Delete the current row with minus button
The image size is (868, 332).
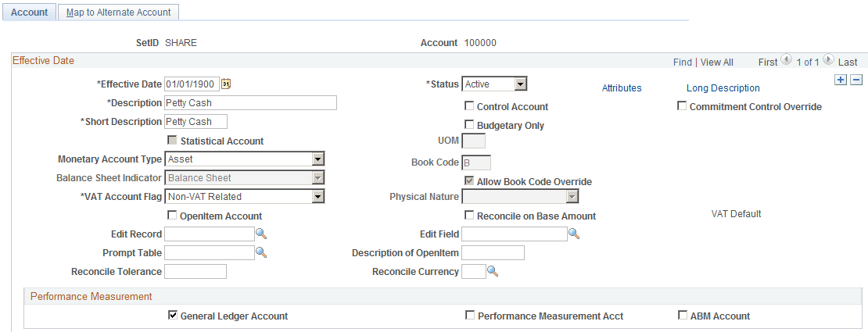(856, 80)
